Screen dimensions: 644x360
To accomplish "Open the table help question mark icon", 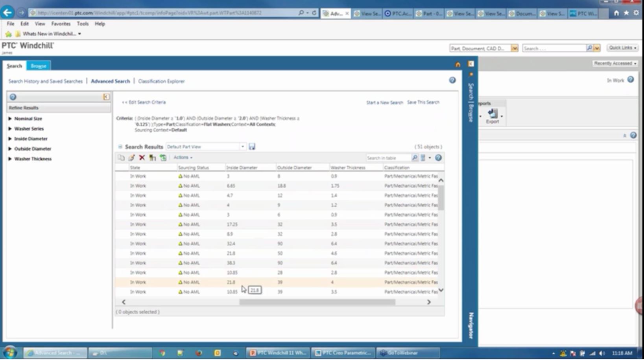I will coord(438,158).
